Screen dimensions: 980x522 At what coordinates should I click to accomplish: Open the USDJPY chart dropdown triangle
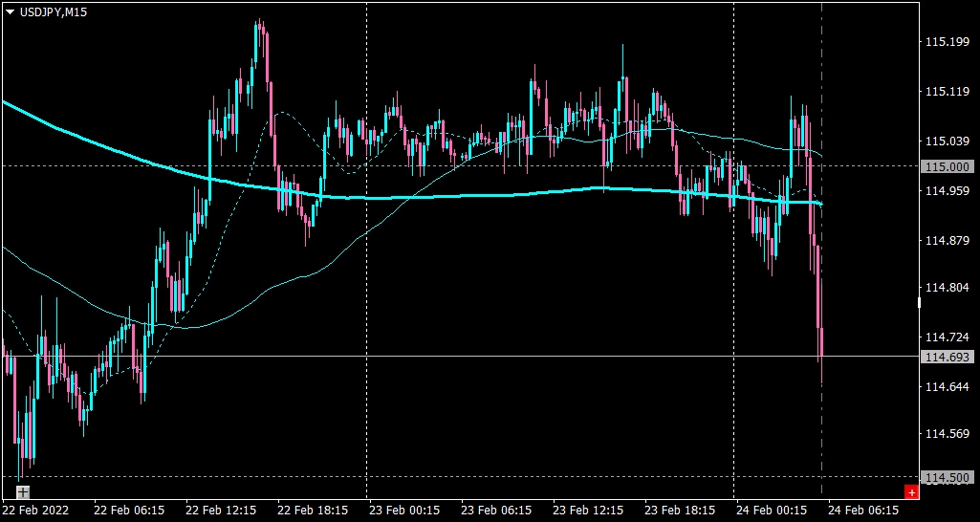pyautogui.click(x=11, y=11)
